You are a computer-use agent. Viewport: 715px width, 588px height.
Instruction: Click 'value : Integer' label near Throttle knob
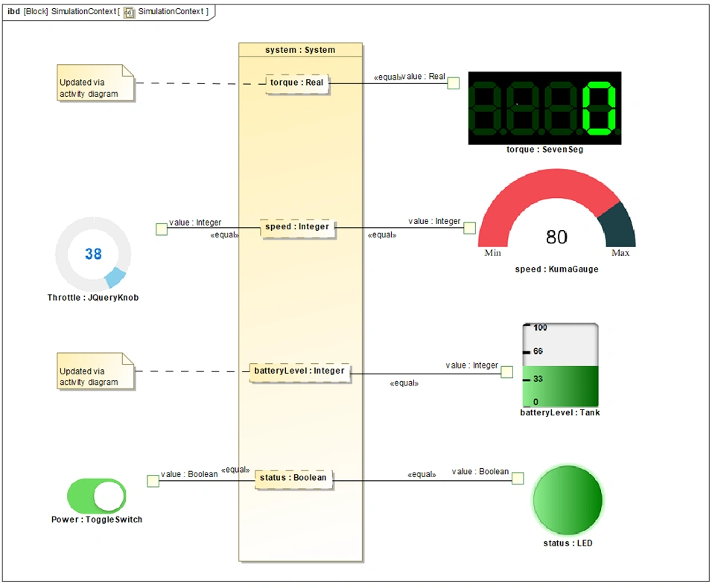(x=195, y=223)
